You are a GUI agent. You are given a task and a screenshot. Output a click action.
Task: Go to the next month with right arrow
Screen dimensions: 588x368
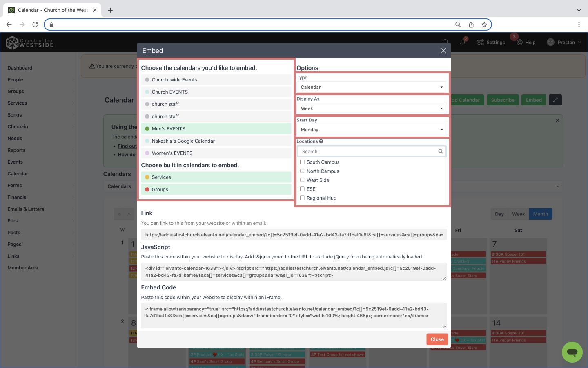point(129,214)
